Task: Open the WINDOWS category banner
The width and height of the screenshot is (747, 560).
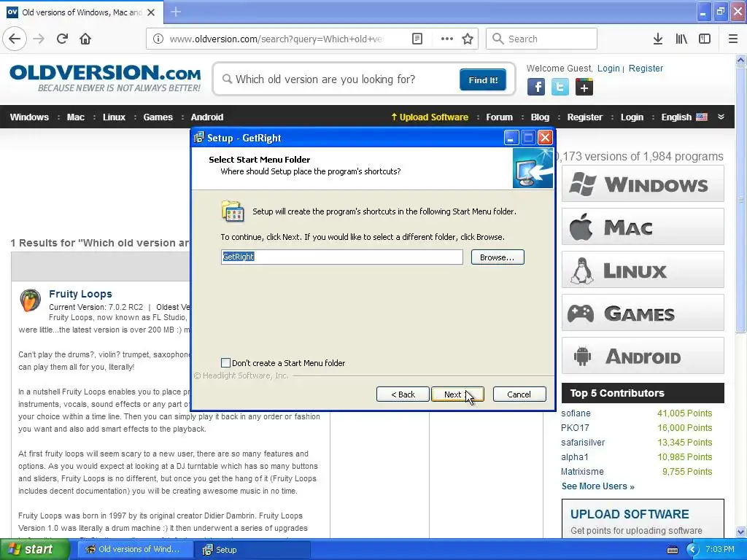Action: tap(643, 184)
